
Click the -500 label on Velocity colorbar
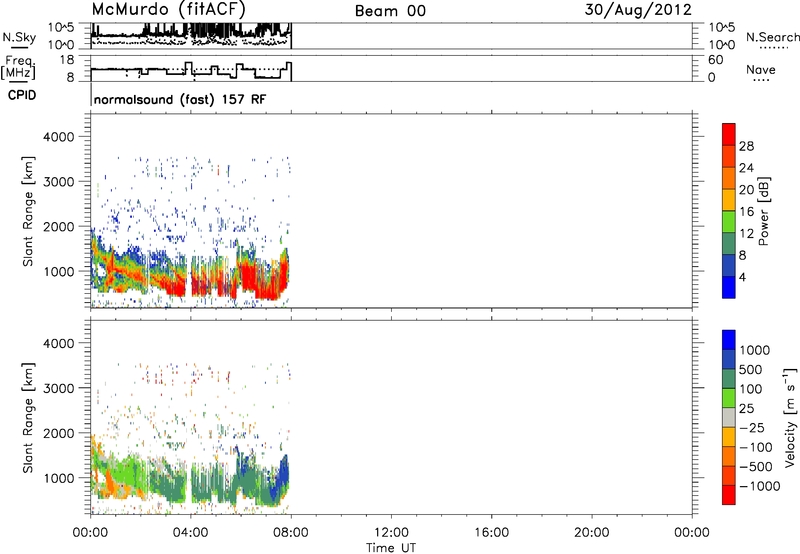756,467
